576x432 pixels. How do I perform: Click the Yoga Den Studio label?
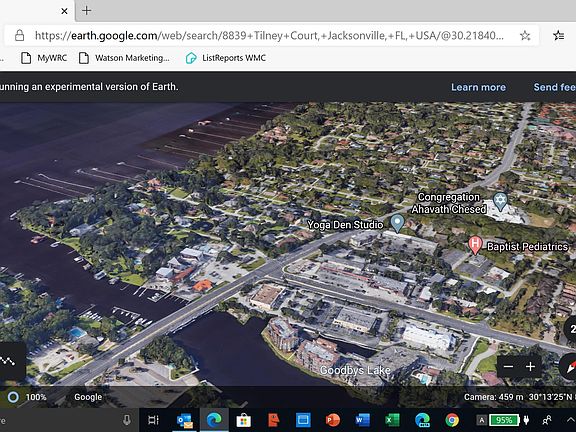point(345,224)
